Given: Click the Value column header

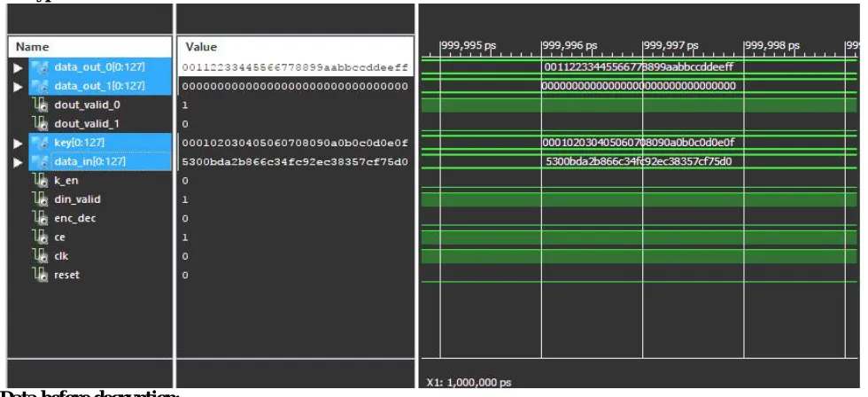Looking at the screenshot, I should point(296,47).
